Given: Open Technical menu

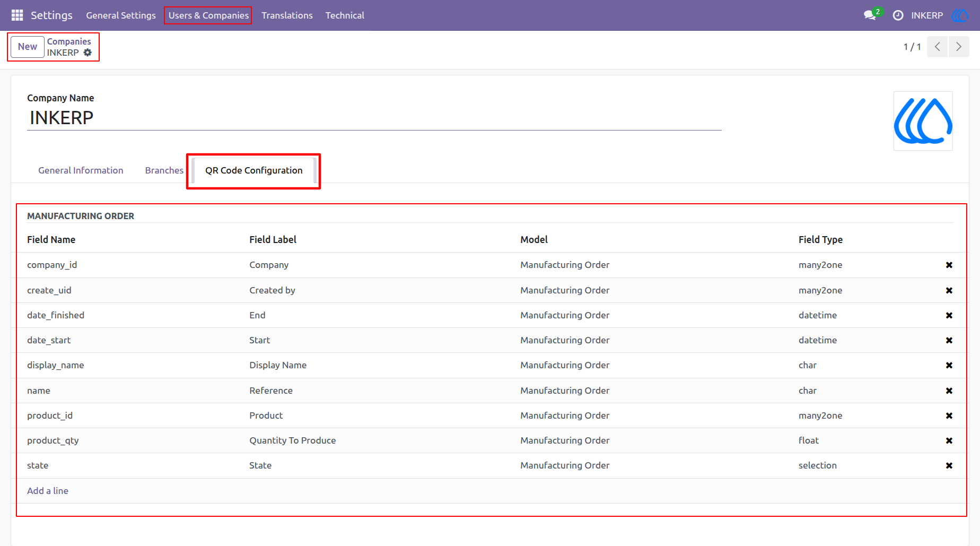Looking at the screenshot, I should coord(345,15).
